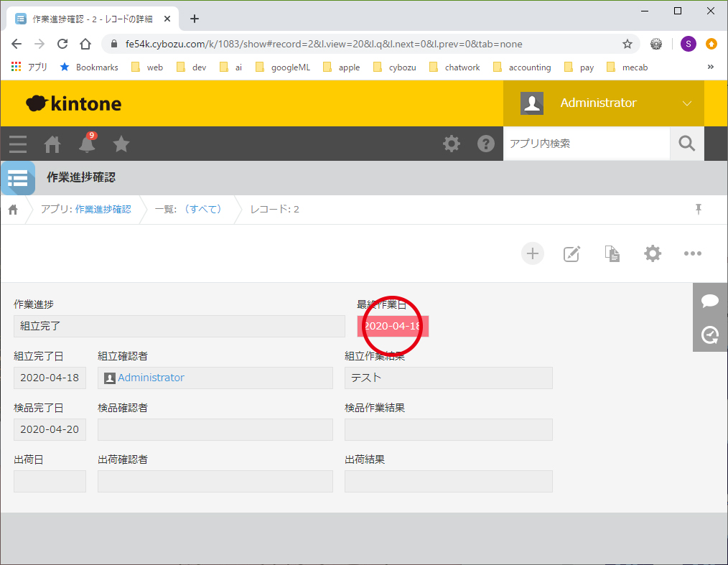
Task: Open a new Chrome tab
Action: click(x=194, y=19)
